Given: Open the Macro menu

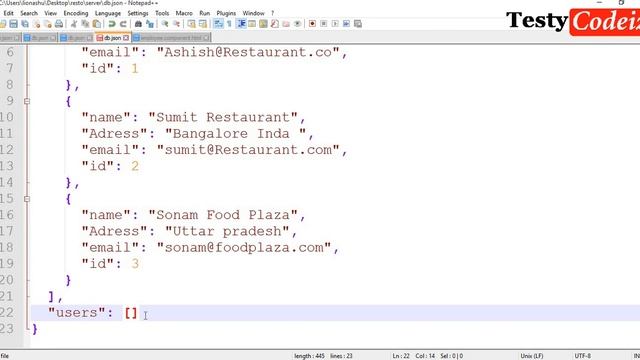Looking at the screenshot, I should (x=184, y=13).
